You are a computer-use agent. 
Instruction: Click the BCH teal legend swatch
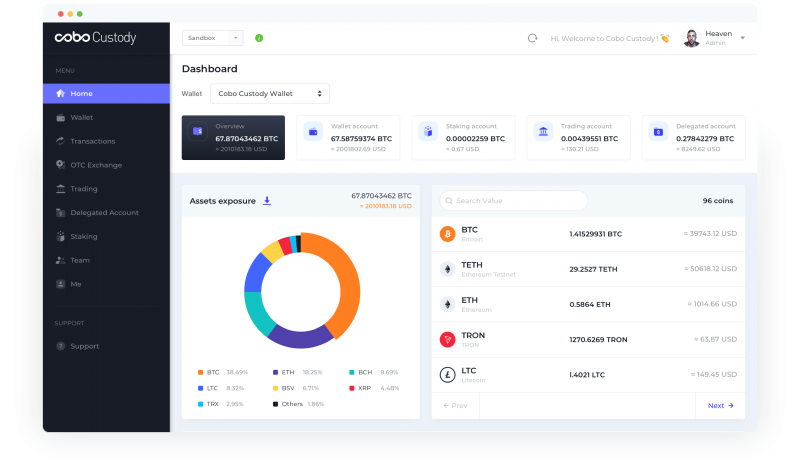[352, 372]
